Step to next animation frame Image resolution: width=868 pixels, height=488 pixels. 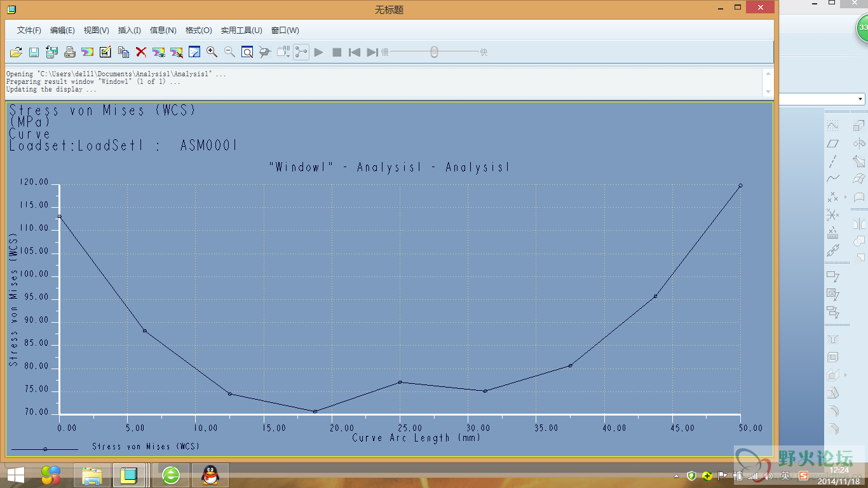372,52
